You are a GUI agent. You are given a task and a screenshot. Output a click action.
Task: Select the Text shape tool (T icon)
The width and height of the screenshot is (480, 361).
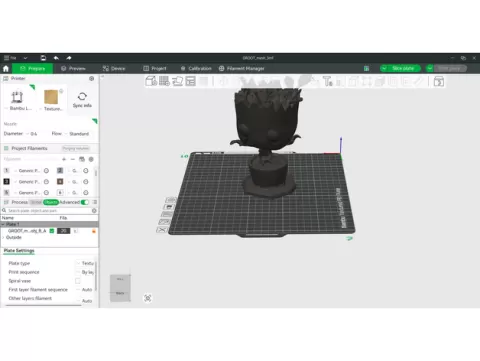point(328,81)
